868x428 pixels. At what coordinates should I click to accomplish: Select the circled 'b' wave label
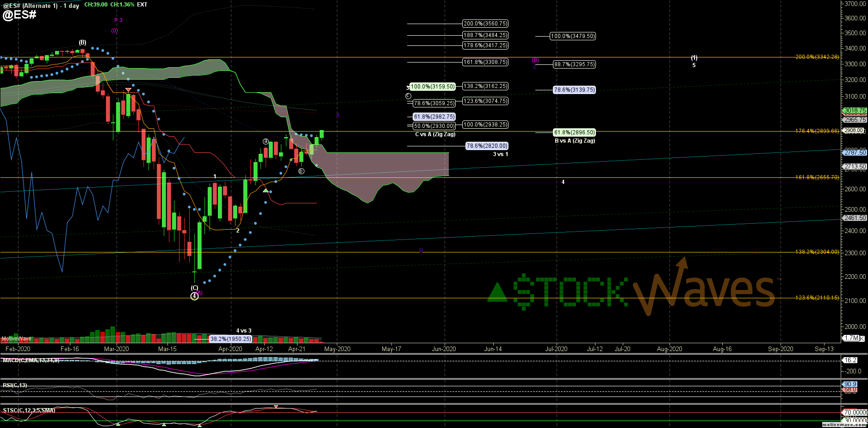coord(301,171)
